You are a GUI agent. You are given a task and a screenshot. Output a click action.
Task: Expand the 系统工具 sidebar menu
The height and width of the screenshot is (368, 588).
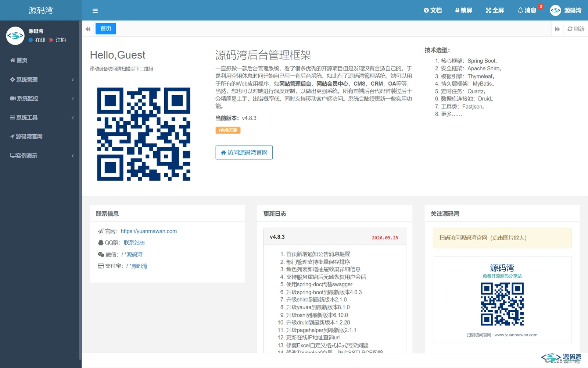pos(41,117)
